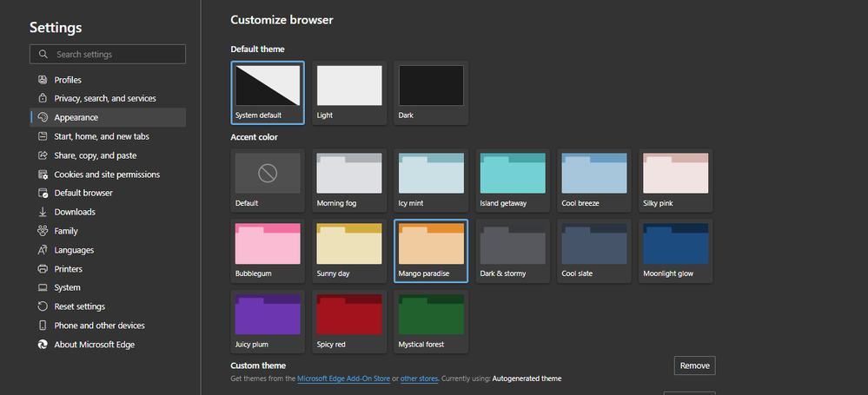Open Languages settings
This screenshot has height=395, width=868.
(108, 250)
